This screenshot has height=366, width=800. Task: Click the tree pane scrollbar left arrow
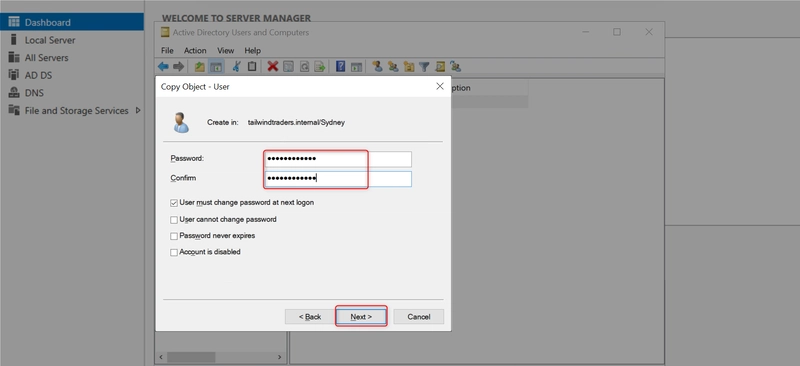pyautogui.click(x=161, y=357)
